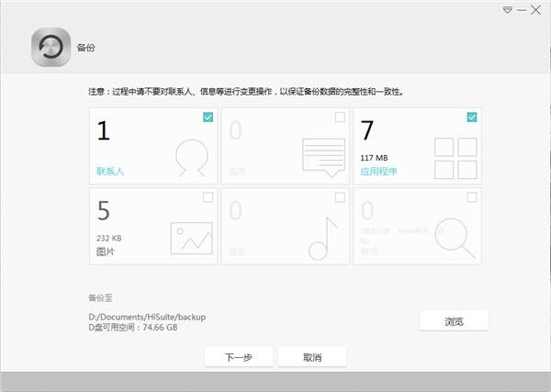551x392 pixels.
Task: Click the 联系人 label text
Action: 109,171
